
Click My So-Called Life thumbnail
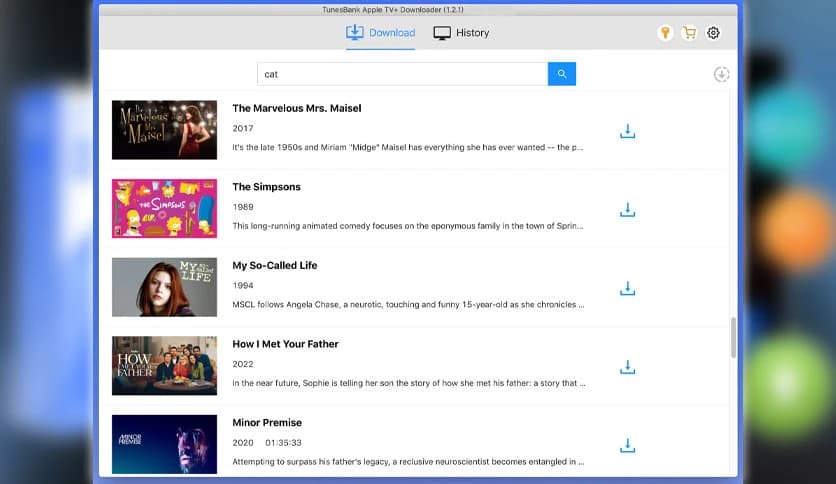164,287
